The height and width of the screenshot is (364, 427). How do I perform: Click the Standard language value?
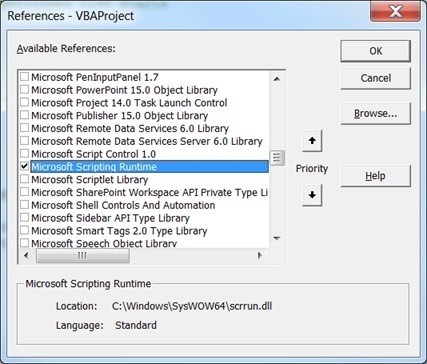pyautogui.click(x=136, y=325)
